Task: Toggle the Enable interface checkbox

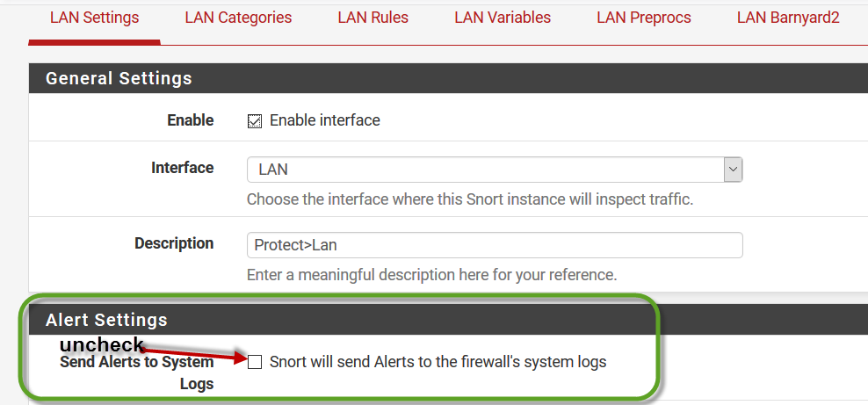Action: tap(255, 121)
